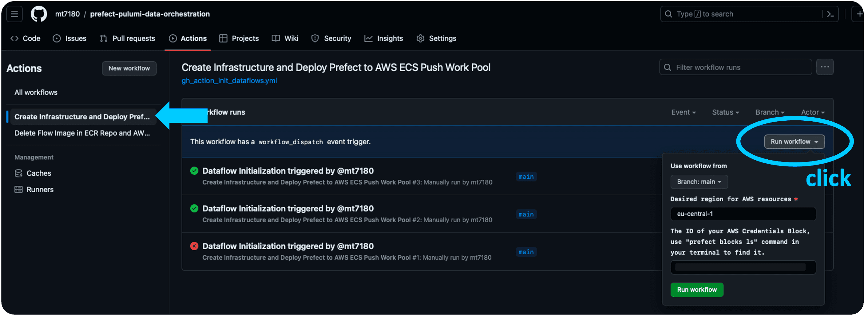Screen dimensions: 868x315
Task: Open the Branch: main selector
Action: coord(699,182)
